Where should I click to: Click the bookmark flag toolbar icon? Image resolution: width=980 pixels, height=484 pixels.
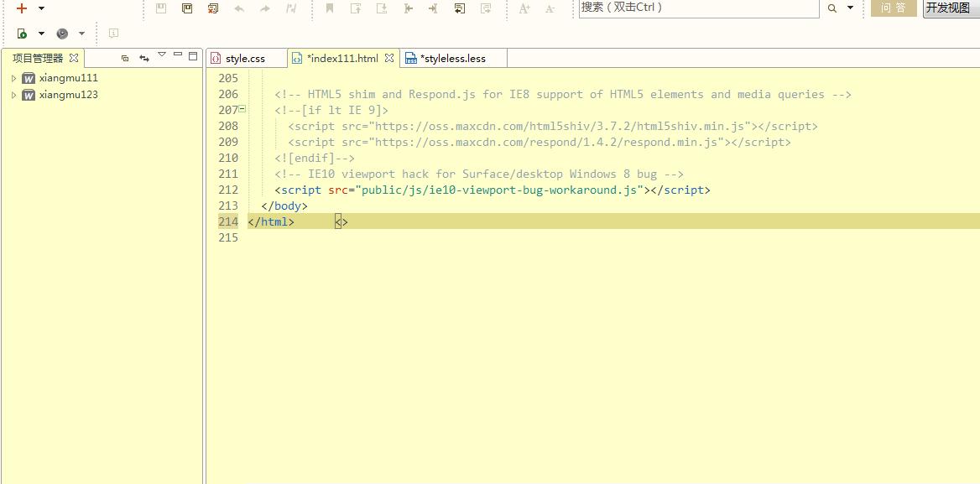click(330, 8)
